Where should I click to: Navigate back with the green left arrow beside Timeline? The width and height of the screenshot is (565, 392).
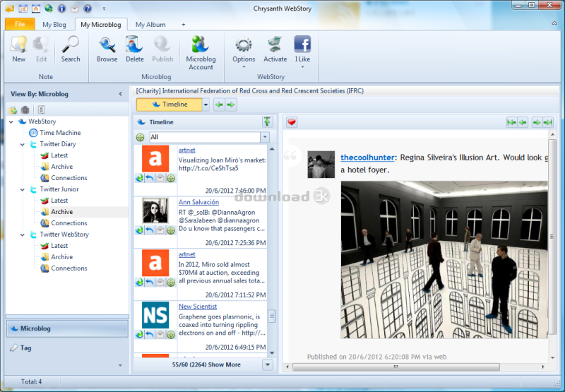[219, 105]
